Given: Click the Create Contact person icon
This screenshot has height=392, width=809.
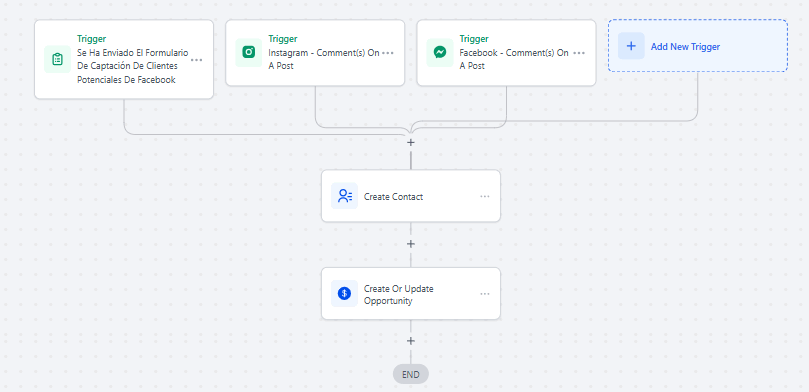Looking at the screenshot, I should click(345, 196).
